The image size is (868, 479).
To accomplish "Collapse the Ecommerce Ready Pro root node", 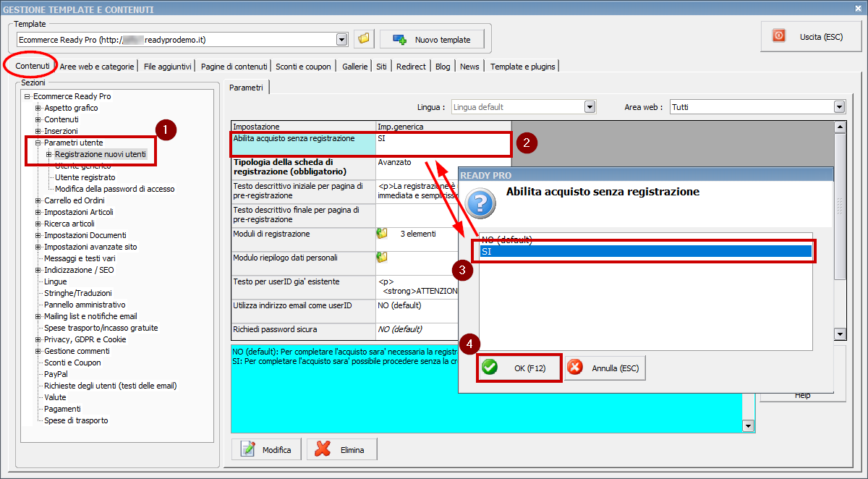I will (x=27, y=96).
